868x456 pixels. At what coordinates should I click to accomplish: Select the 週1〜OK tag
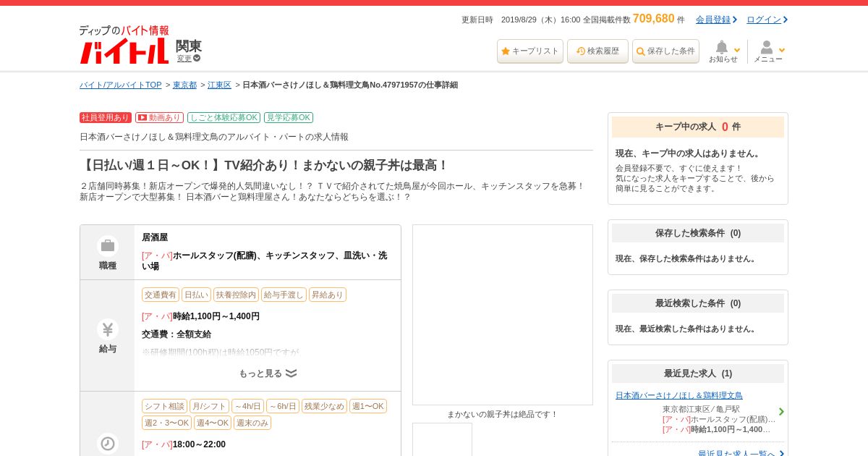[x=368, y=406]
